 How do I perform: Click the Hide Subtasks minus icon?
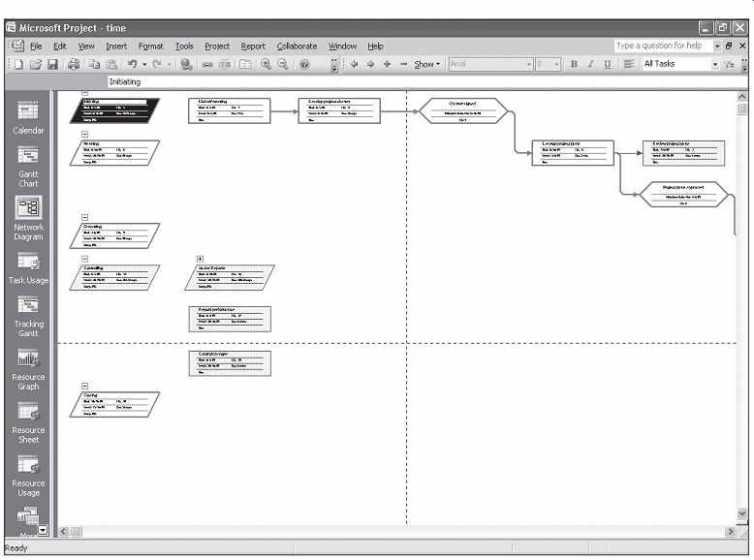click(403, 64)
